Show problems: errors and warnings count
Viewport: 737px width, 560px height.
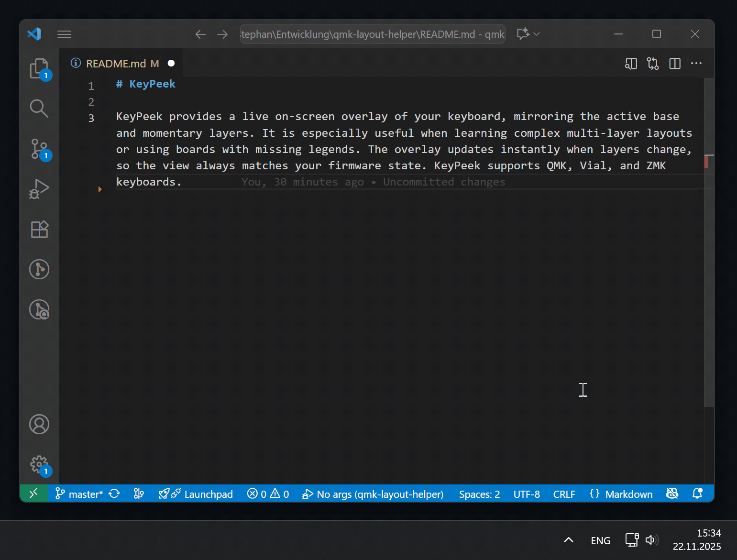268,494
